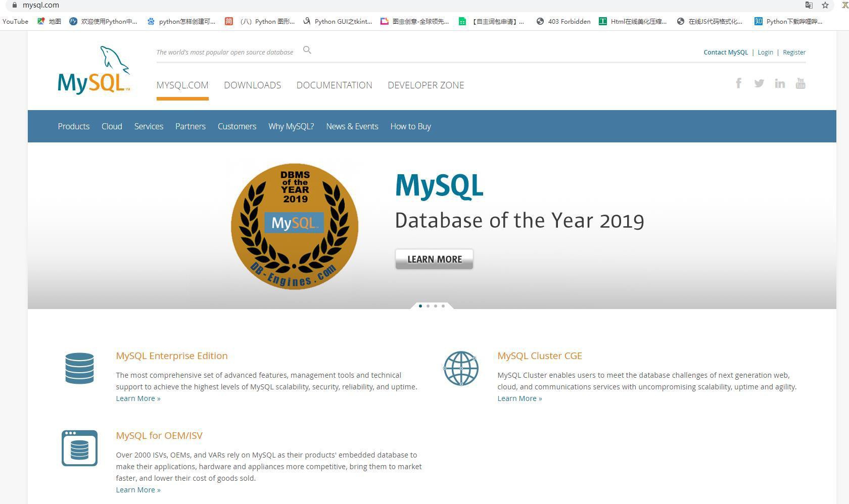Open the 欢迎使用Python中 bookmark

tap(103, 21)
